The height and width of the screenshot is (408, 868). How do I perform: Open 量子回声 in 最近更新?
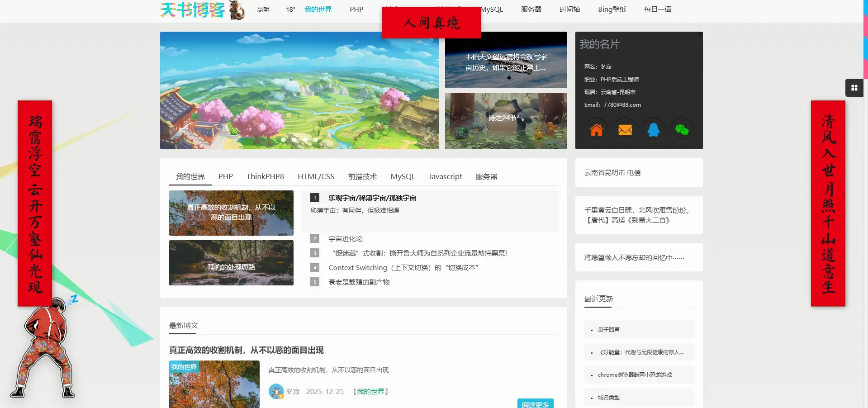point(609,329)
